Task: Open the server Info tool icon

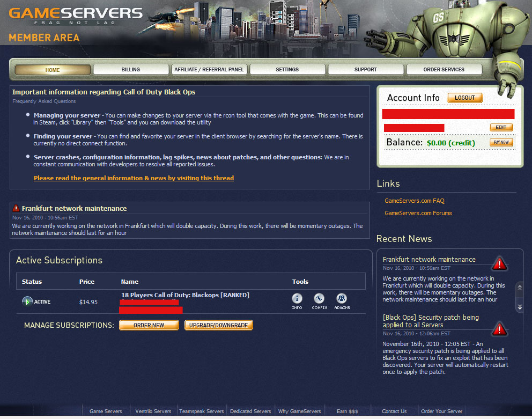Action: pos(297,298)
